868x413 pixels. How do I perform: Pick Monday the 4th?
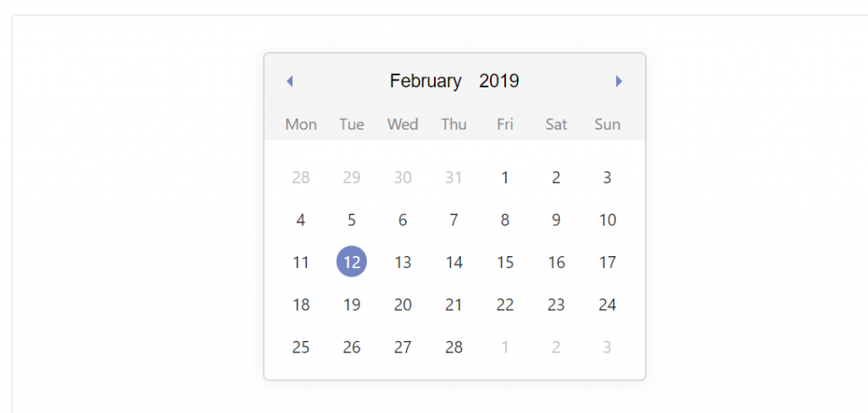tap(301, 220)
